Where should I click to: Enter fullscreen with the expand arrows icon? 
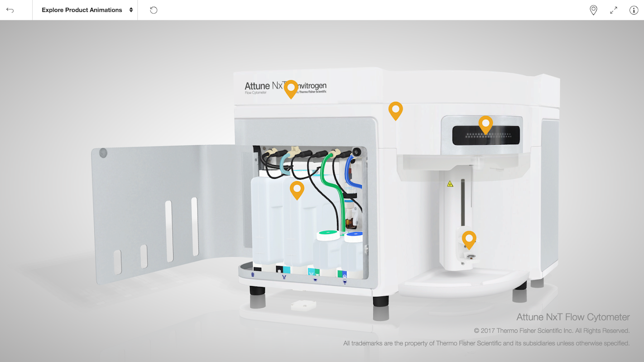(x=614, y=10)
